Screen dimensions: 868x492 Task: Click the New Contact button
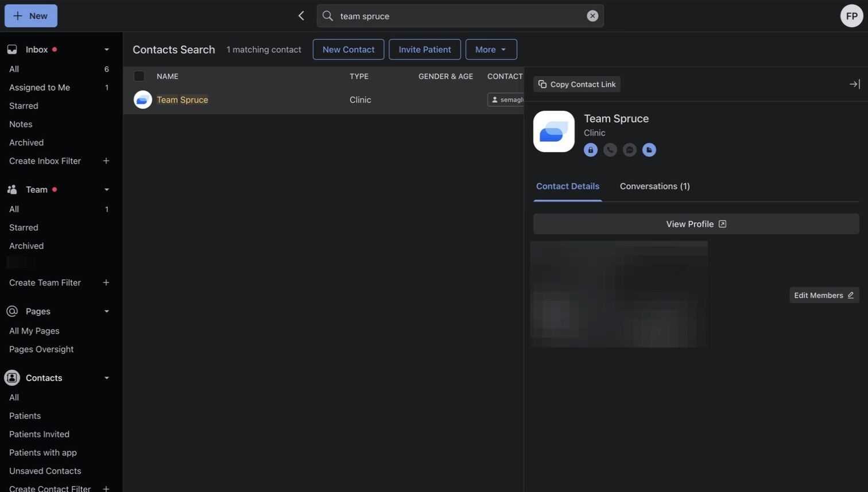pos(348,49)
